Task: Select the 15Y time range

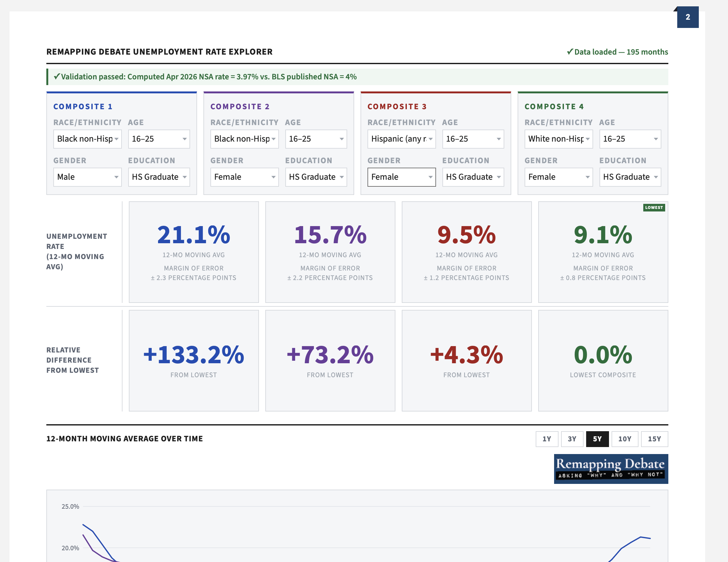Action: click(654, 439)
